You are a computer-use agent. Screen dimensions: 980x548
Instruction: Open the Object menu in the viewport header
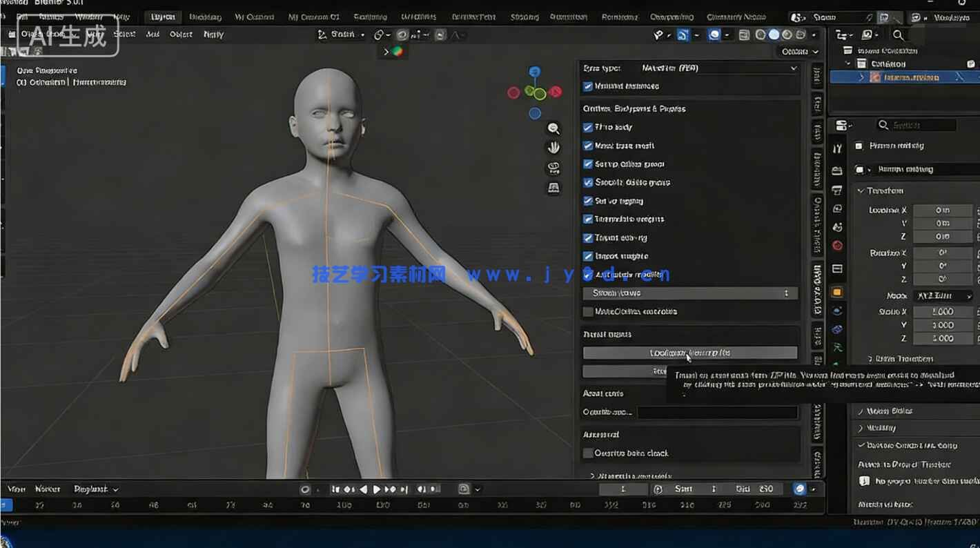(180, 34)
